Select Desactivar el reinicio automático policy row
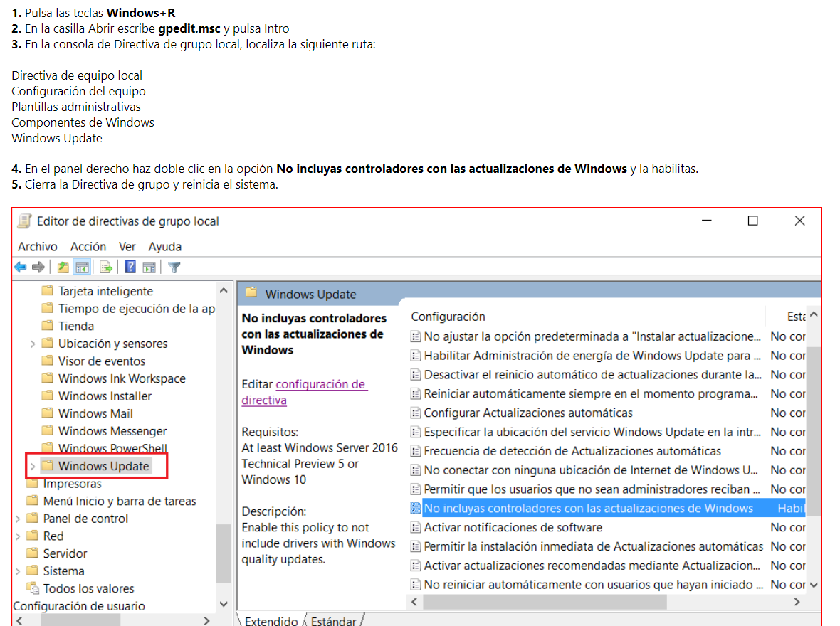The height and width of the screenshot is (626, 840). pyautogui.click(x=607, y=375)
